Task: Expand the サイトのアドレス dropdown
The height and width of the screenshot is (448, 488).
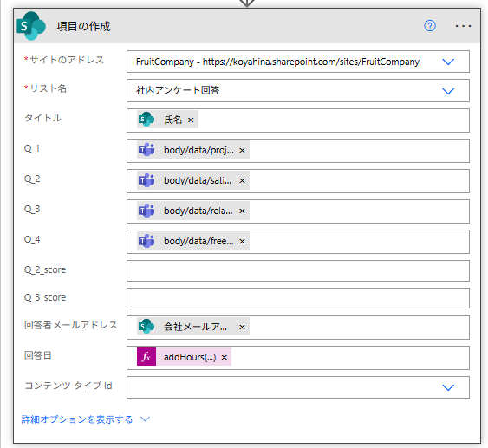Action: (x=448, y=62)
